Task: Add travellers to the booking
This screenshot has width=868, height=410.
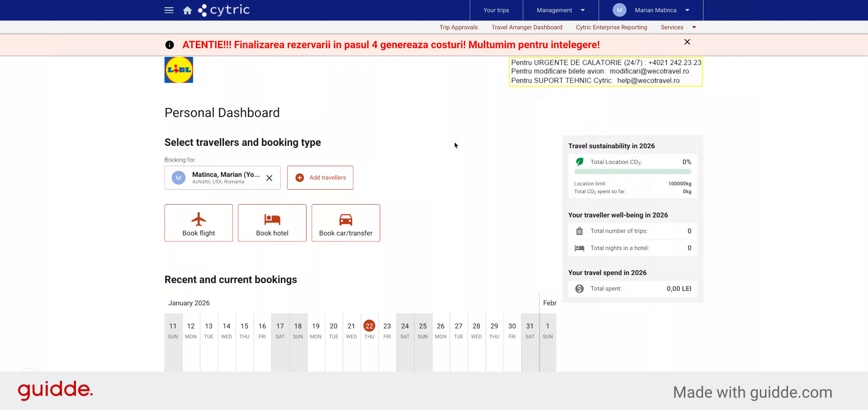Action: click(x=320, y=177)
